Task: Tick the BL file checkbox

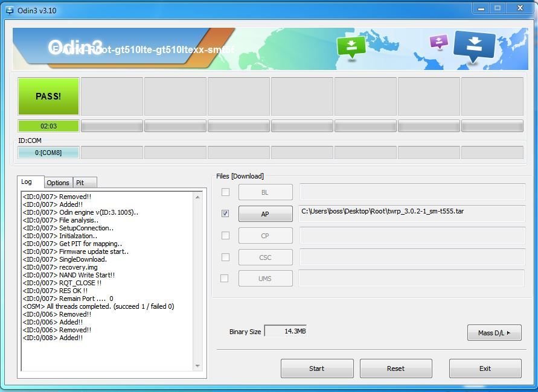Action: pos(225,192)
